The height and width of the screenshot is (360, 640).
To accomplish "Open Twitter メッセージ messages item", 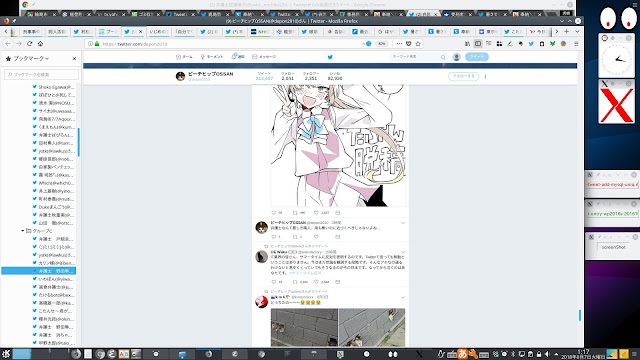I will coord(264,57).
